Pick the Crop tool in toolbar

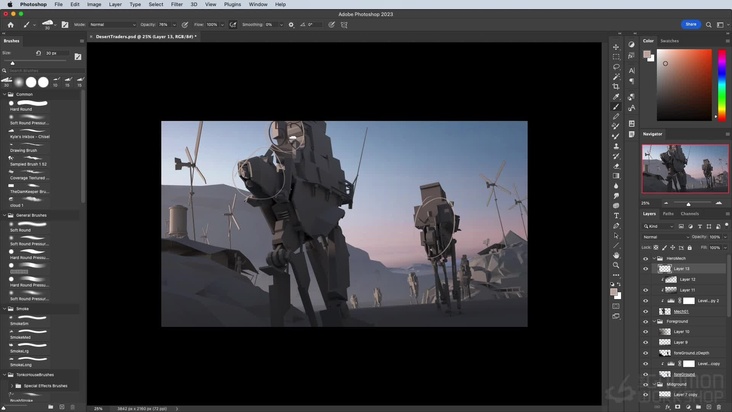click(616, 87)
